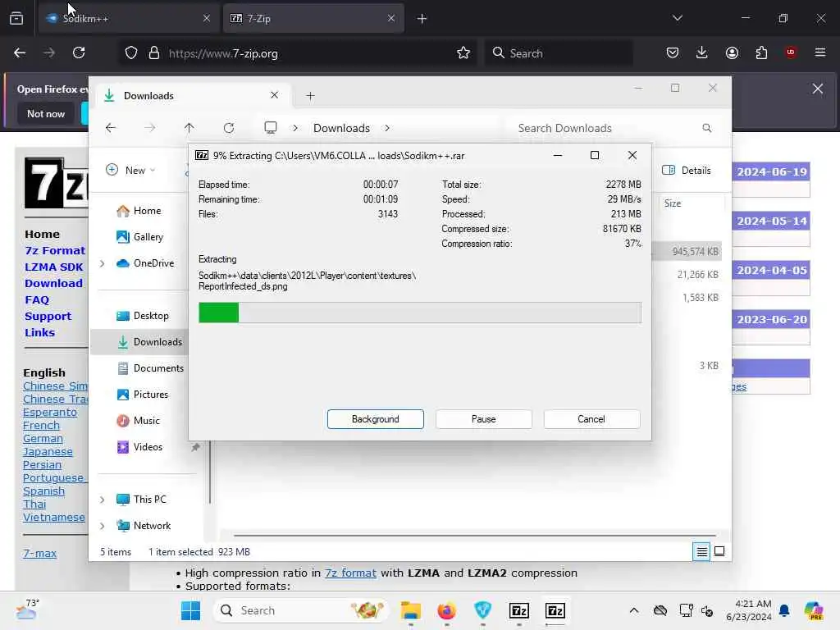Expand breadcrumb chevron after Downloads
840x630 pixels.
point(387,128)
